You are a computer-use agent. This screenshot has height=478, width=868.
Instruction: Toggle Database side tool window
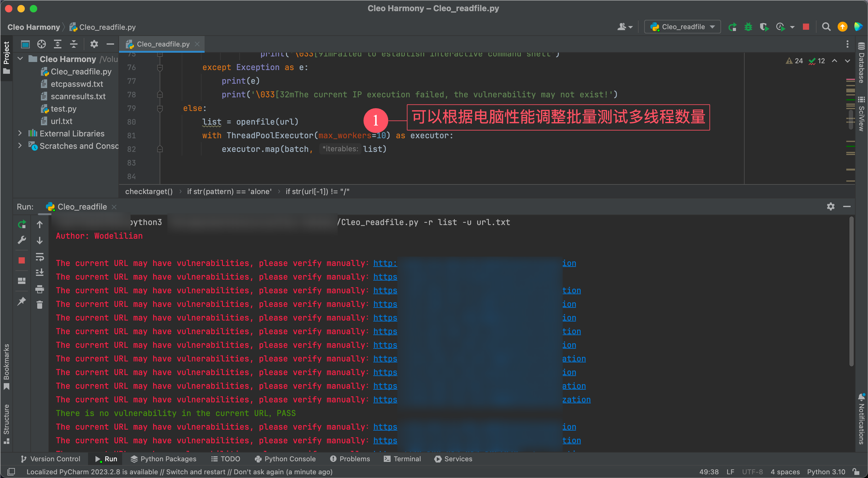(x=861, y=63)
